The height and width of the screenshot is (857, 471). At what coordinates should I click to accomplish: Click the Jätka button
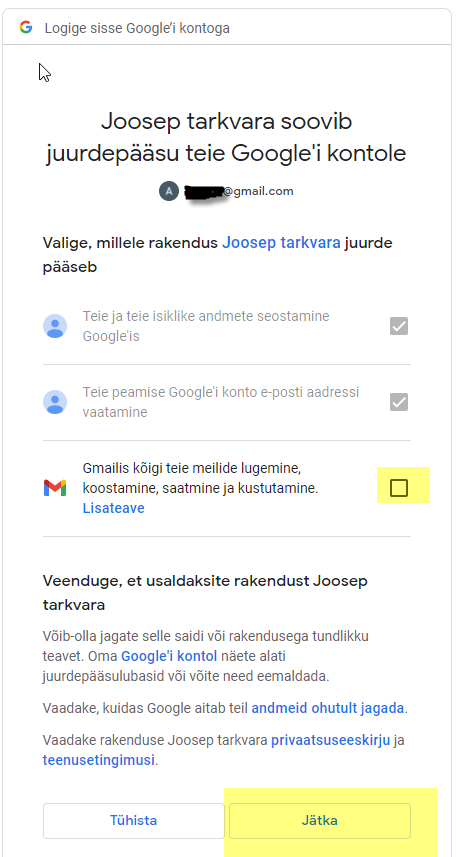[x=320, y=820]
